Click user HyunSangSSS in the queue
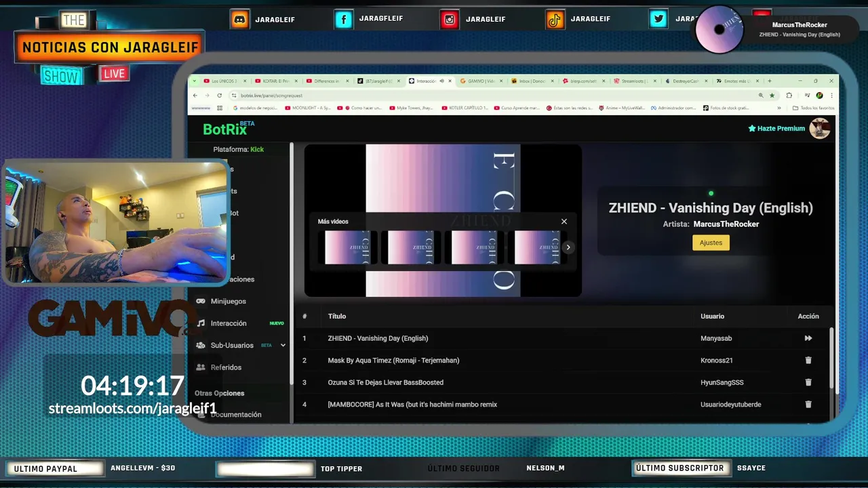868x488 pixels. [x=722, y=382]
